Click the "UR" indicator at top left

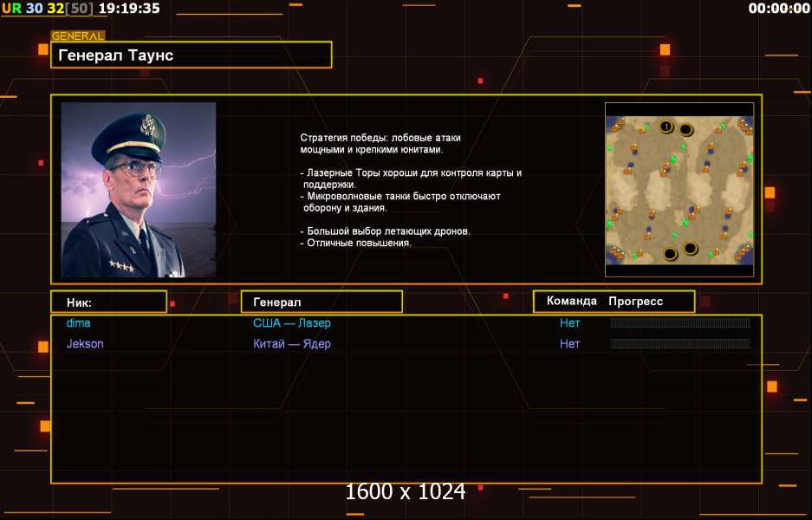11,9
